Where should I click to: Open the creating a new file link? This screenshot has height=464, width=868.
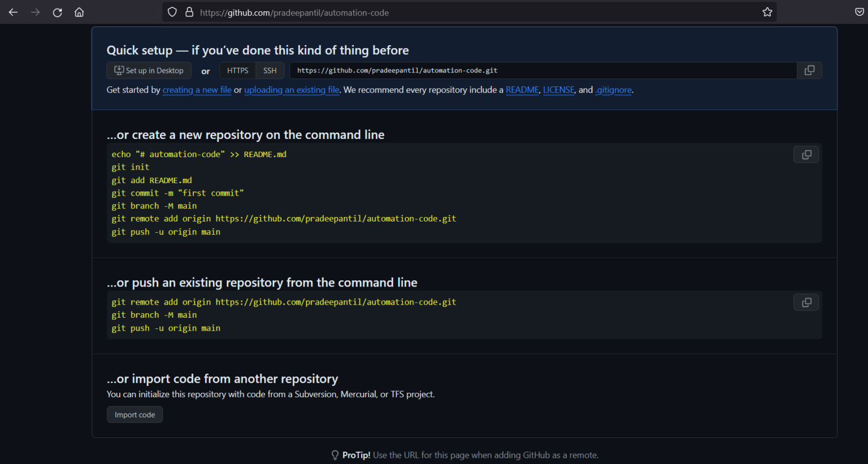197,90
